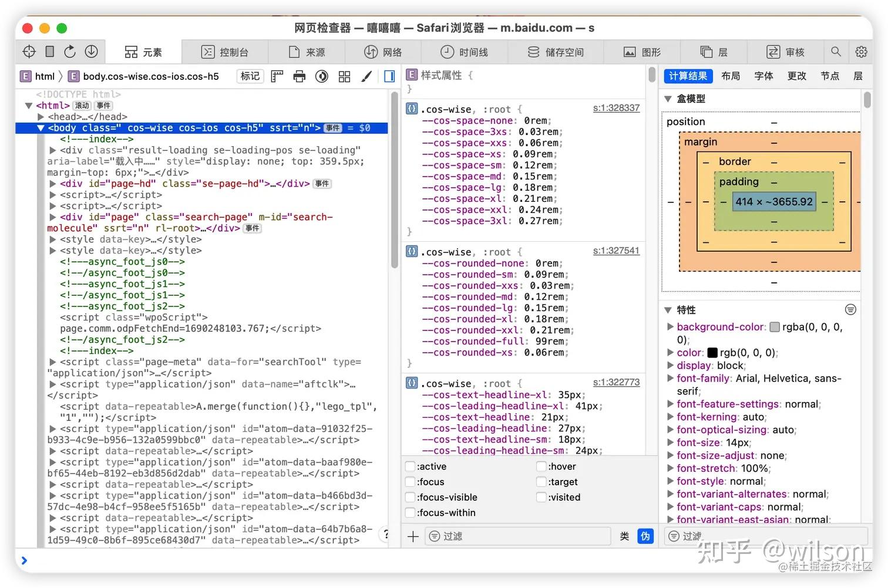
Task: Open the 网络 tab
Action: tap(383, 52)
